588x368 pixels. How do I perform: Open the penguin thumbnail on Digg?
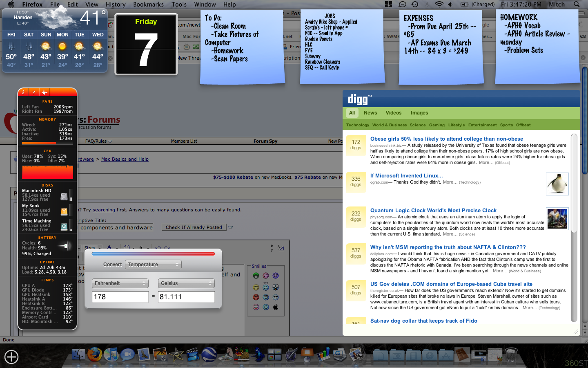557,184
